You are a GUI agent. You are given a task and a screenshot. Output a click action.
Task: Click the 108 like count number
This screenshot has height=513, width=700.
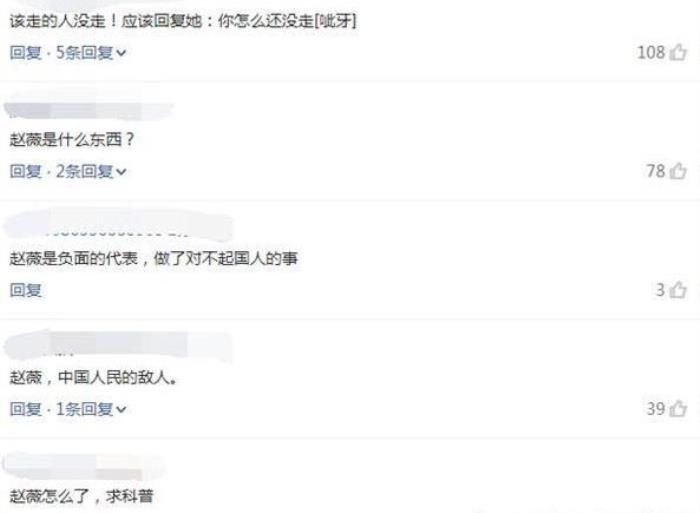point(651,53)
